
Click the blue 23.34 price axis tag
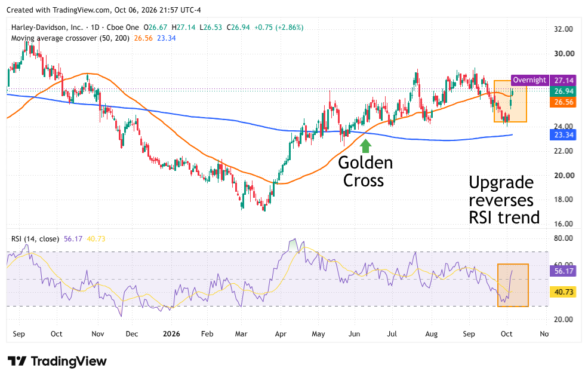point(563,135)
